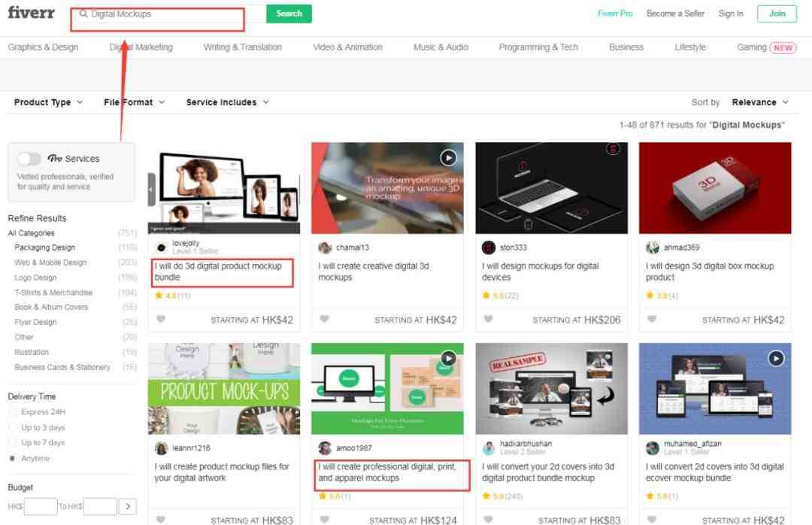
Task: Go to Programming & Tech menu
Action: coord(538,47)
